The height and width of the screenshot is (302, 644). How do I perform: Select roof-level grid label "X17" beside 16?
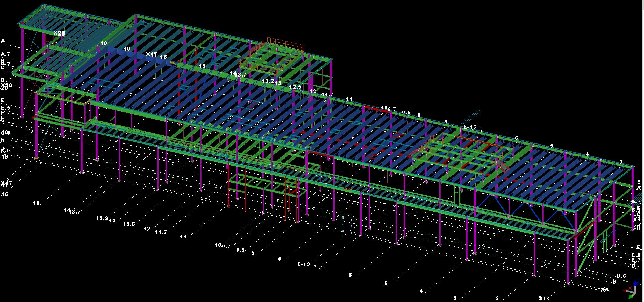point(151,54)
